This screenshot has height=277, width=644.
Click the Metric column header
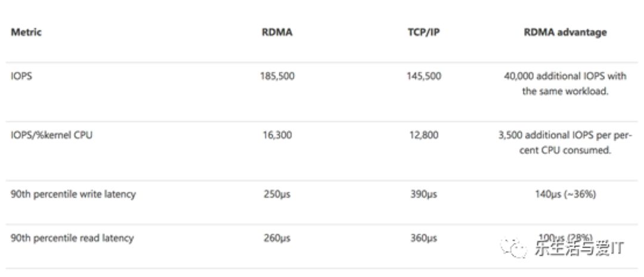coord(26,32)
